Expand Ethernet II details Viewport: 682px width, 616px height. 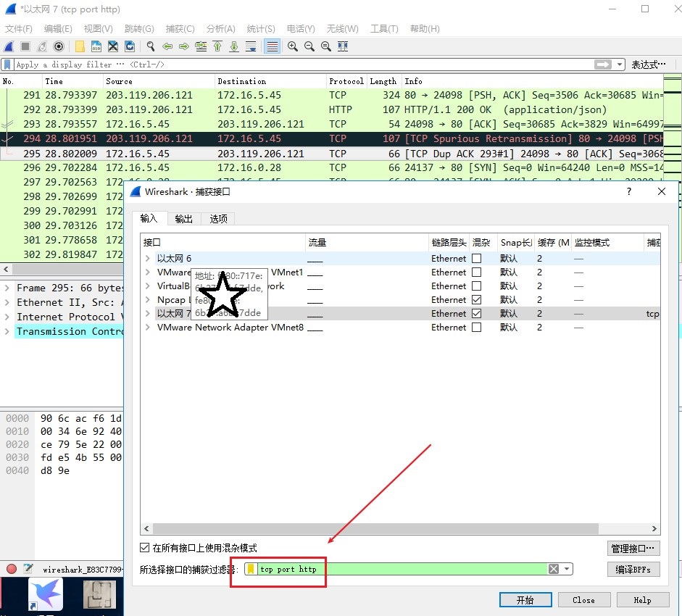coord(7,302)
